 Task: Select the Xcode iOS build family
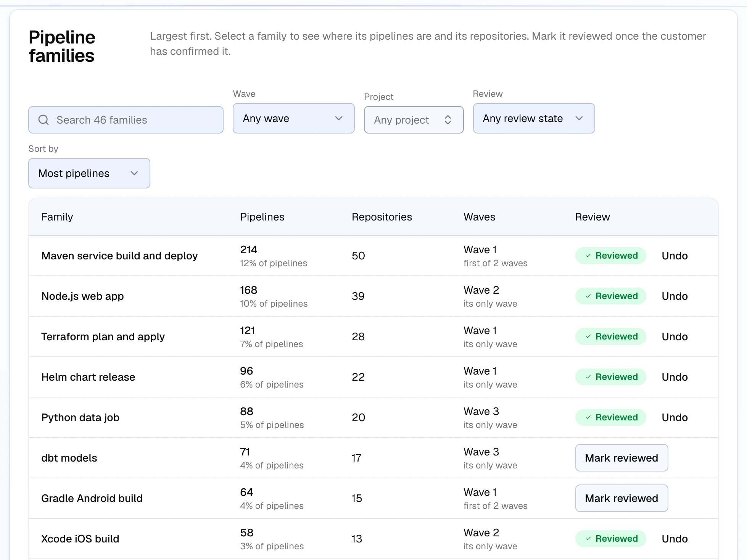tap(80, 539)
